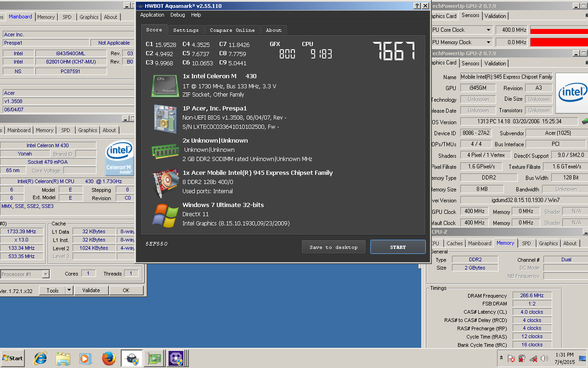Show hidden tray icons chevron

(501, 358)
